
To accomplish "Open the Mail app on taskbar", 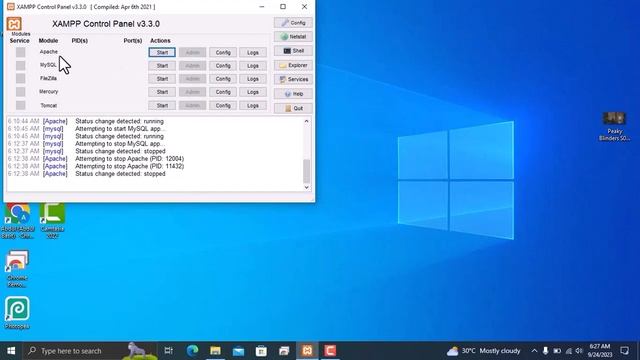I will (x=238, y=351).
